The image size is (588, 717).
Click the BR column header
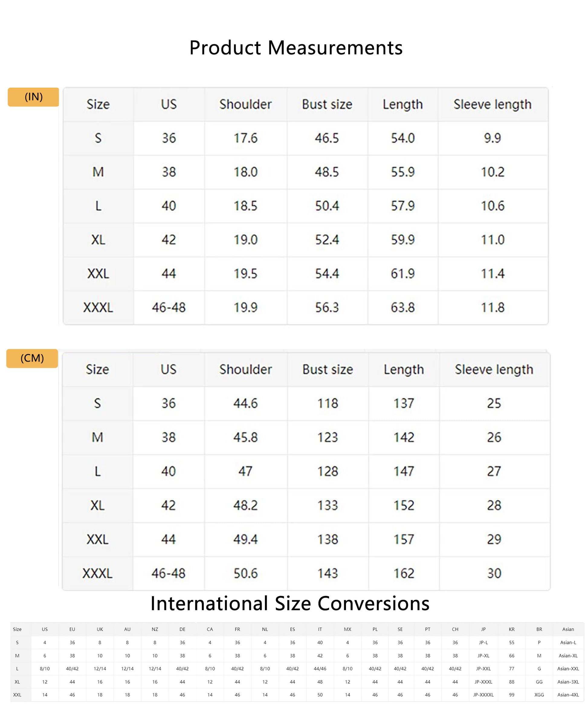(x=539, y=629)
